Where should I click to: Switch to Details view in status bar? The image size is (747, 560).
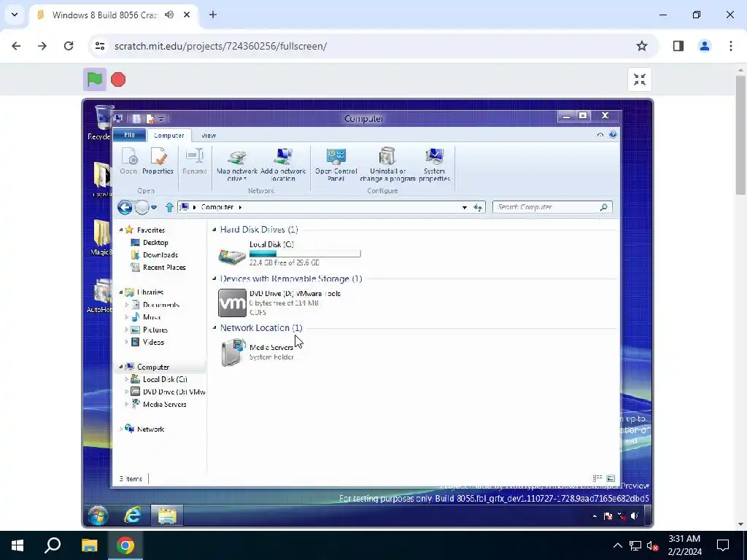tap(597, 478)
